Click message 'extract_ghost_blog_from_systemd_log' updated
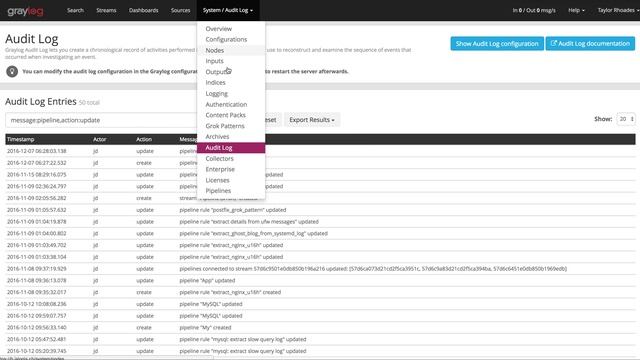640x360 pixels. pyautogui.click(x=253, y=233)
